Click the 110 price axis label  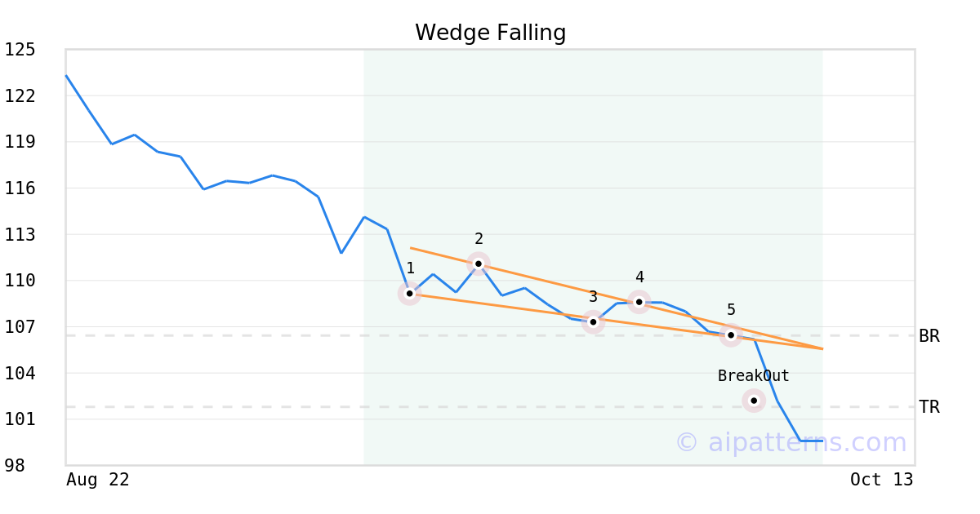point(20,281)
